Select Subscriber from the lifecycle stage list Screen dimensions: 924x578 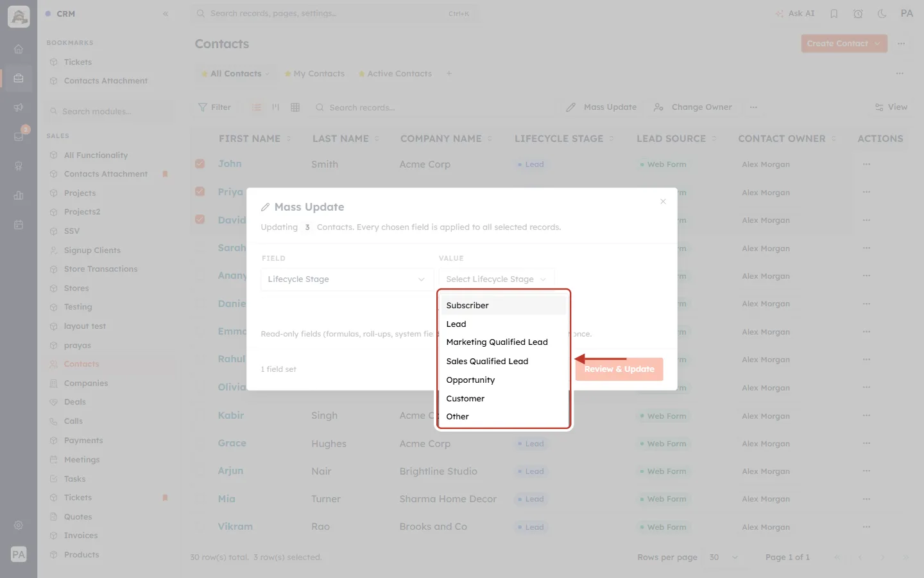[504, 306]
